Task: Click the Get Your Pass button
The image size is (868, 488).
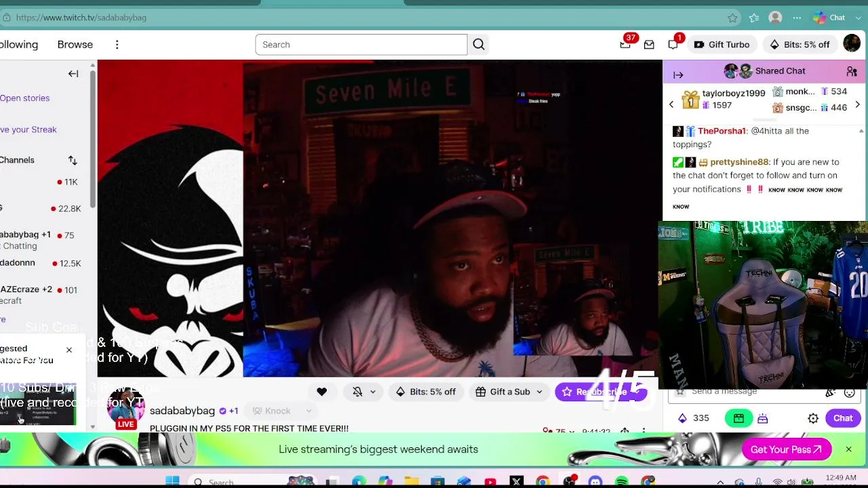Action: [787, 449]
